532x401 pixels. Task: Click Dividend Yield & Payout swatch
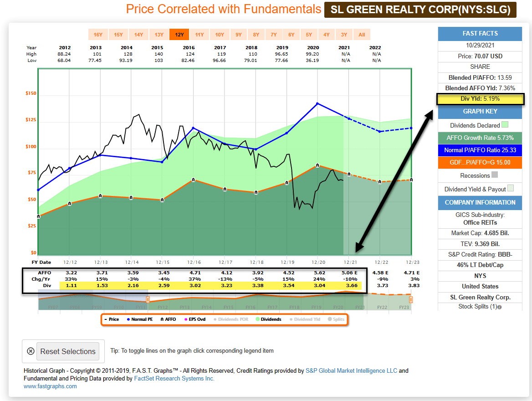(x=511, y=188)
